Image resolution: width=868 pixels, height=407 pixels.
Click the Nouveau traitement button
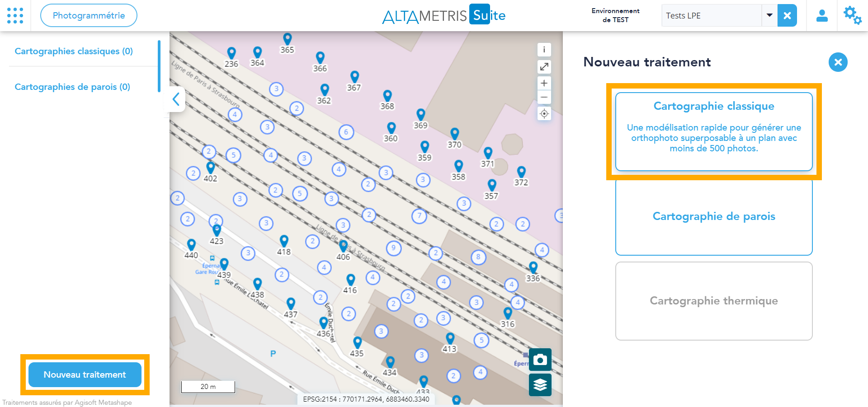point(85,374)
